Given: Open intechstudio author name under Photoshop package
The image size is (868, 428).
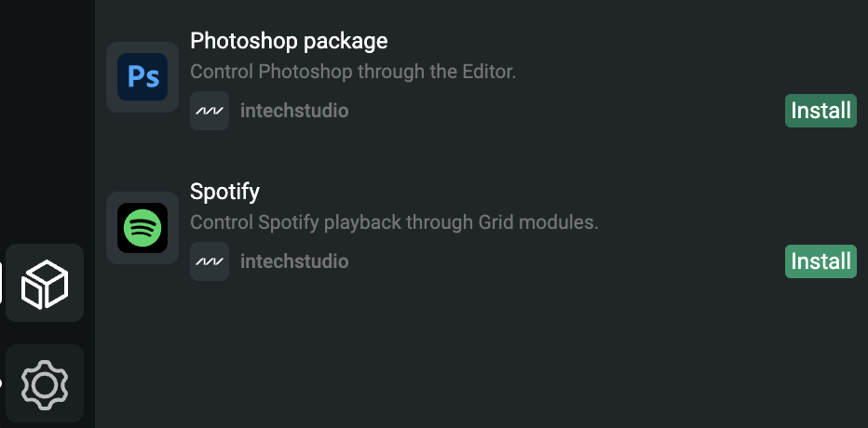Looking at the screenshot, I should point(294,112).
